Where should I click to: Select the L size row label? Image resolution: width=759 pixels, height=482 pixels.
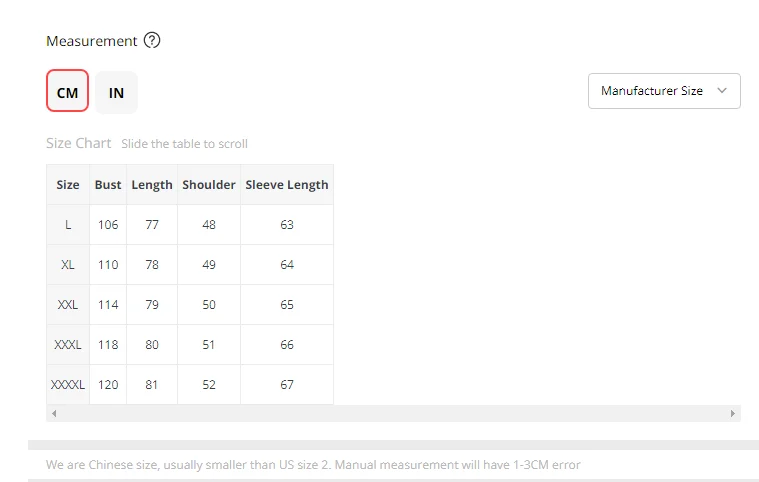68,225
